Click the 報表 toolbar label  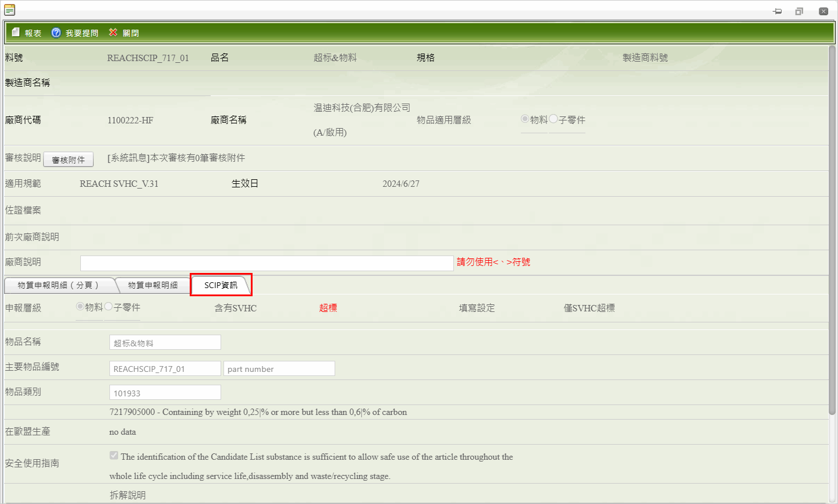coord(33,33)
